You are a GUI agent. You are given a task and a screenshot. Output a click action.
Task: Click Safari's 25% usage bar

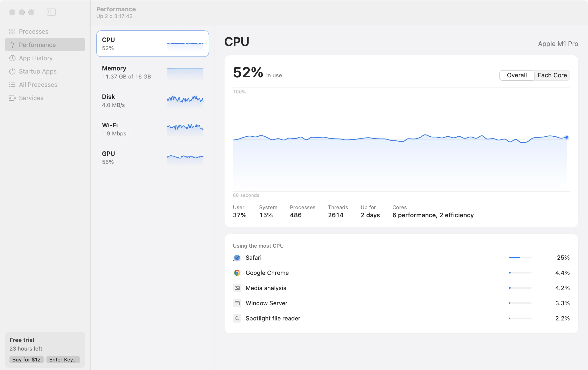point(520,258)
